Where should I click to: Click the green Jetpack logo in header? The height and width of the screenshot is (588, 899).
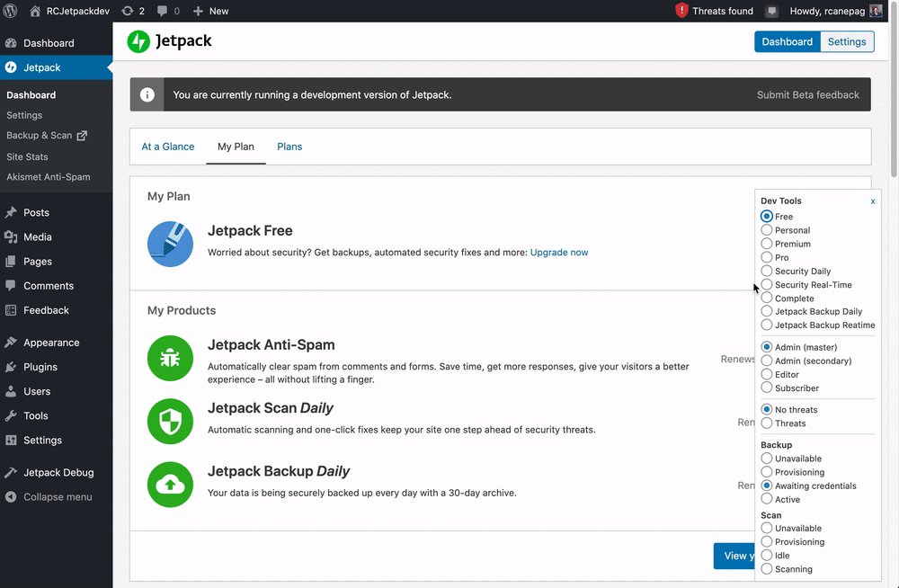tap(138, 41)
